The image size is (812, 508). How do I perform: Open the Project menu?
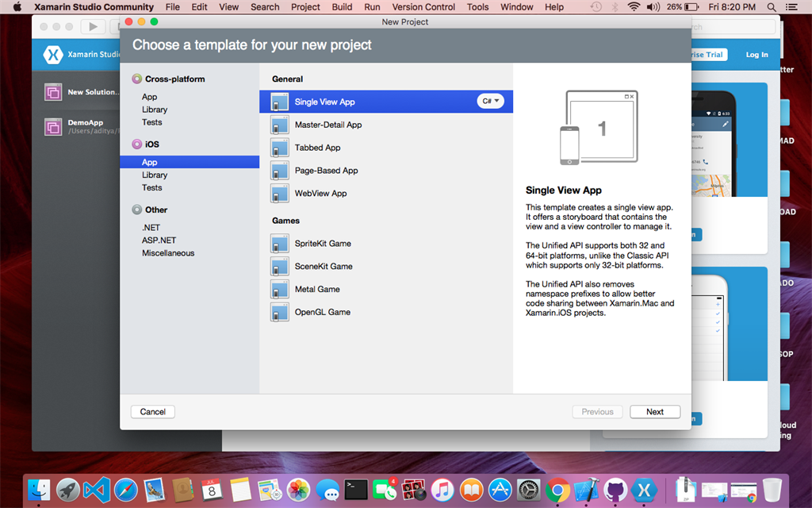[x=305, y=6]
